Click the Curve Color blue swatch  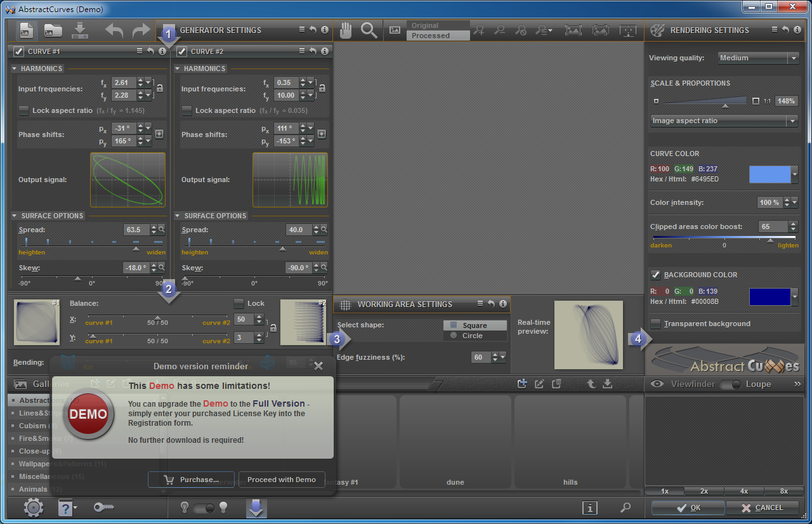pos(770,174)
